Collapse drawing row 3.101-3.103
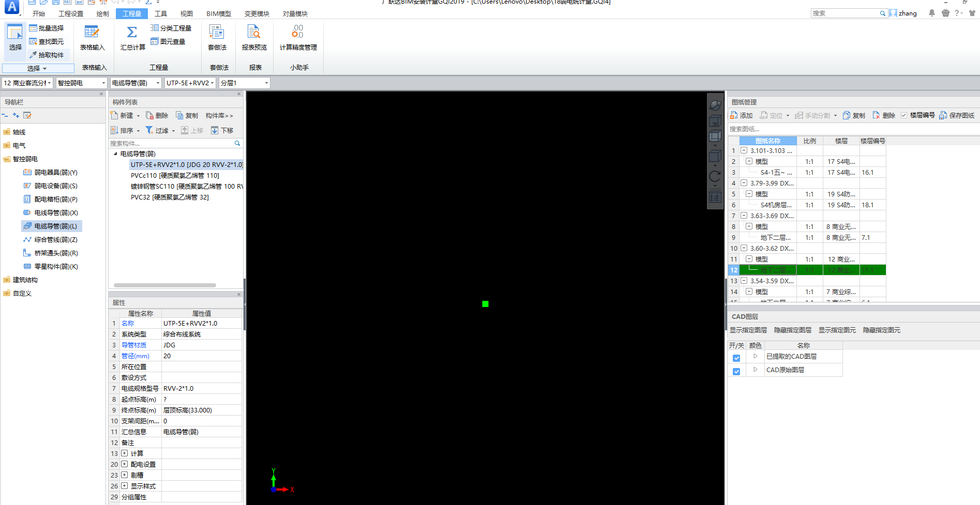980x505 pixels. pyautogui.click(x=744, y=150)
